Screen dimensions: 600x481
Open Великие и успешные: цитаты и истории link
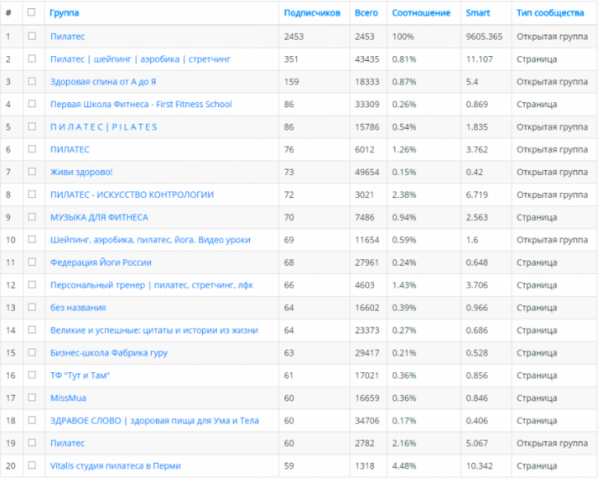[154, 330]
